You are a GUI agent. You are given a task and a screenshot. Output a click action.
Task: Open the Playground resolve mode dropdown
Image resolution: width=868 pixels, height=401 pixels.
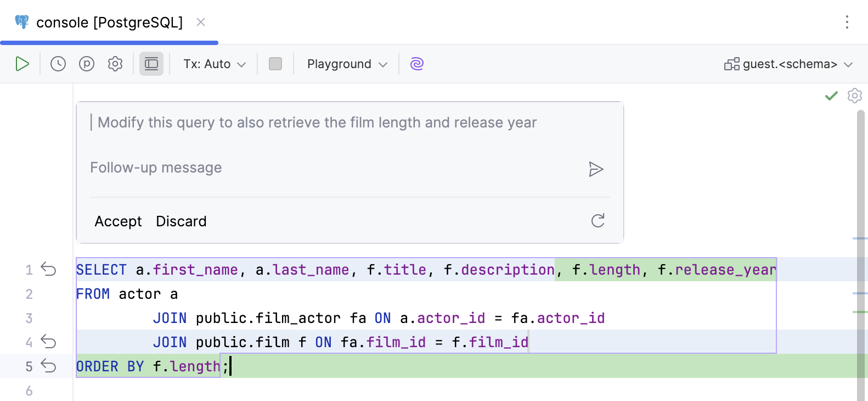pos(347,64)
